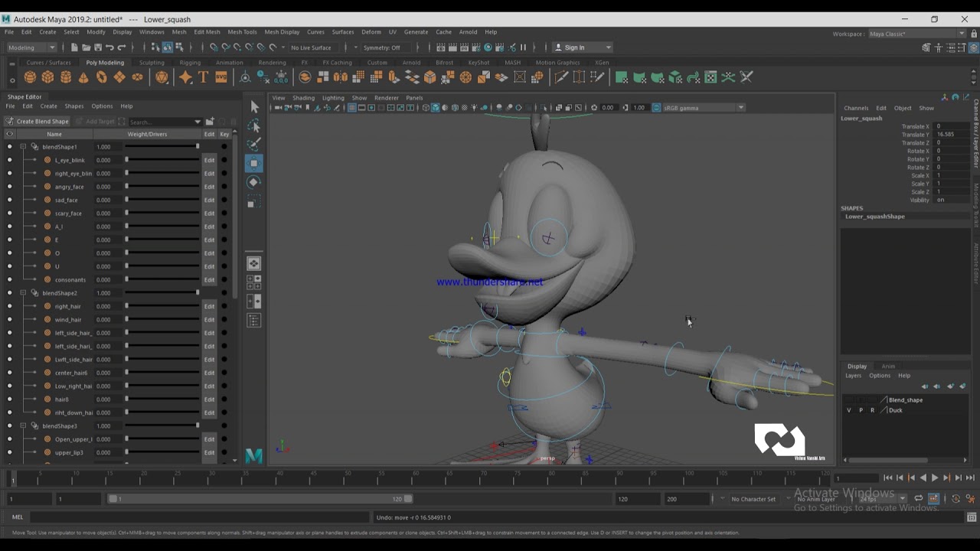Click the redo icon in the status line
The width and height of the screenshot is (980, 551).
tap(121, 47)
